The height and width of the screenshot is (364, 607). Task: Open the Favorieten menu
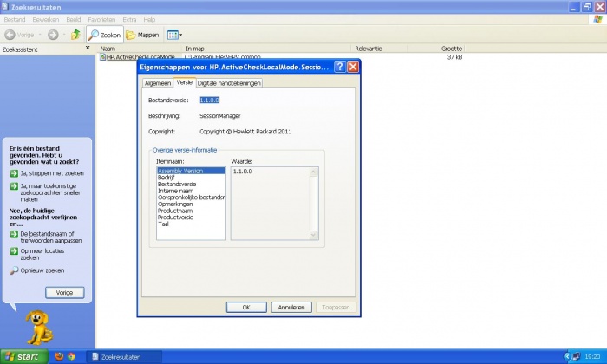pyautogui.click(x=101, y=19)
